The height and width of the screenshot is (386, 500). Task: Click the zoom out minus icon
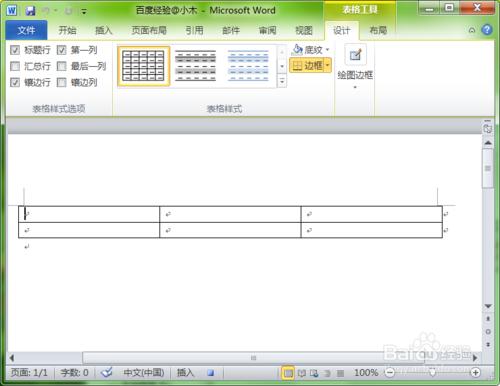(390, 372)
